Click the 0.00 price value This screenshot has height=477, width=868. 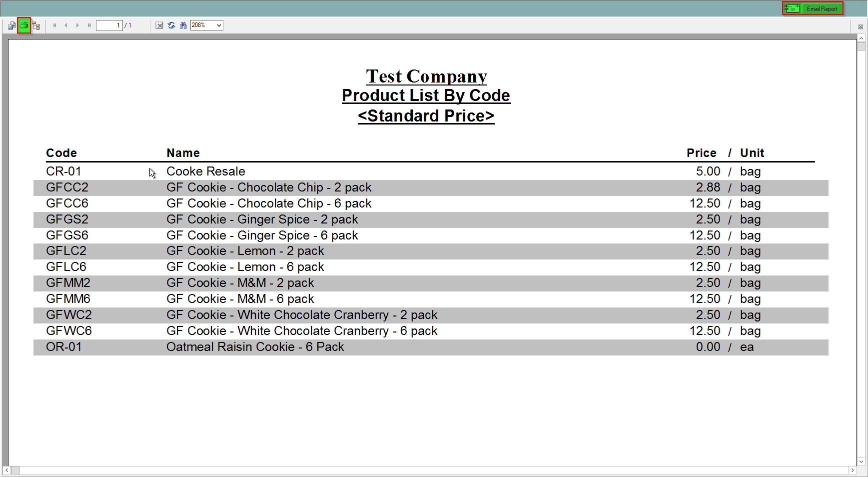(708, 347)
